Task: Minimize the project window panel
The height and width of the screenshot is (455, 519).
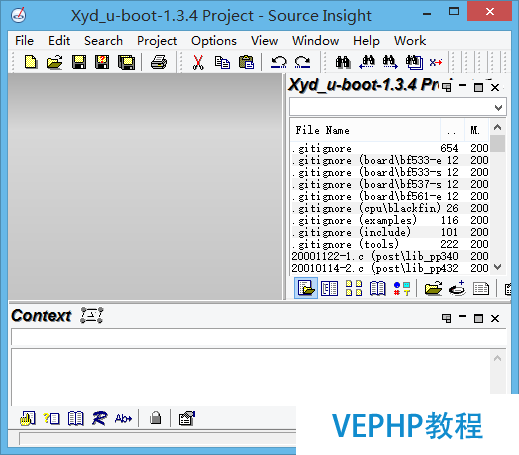Action: click(x=462, y=86)
